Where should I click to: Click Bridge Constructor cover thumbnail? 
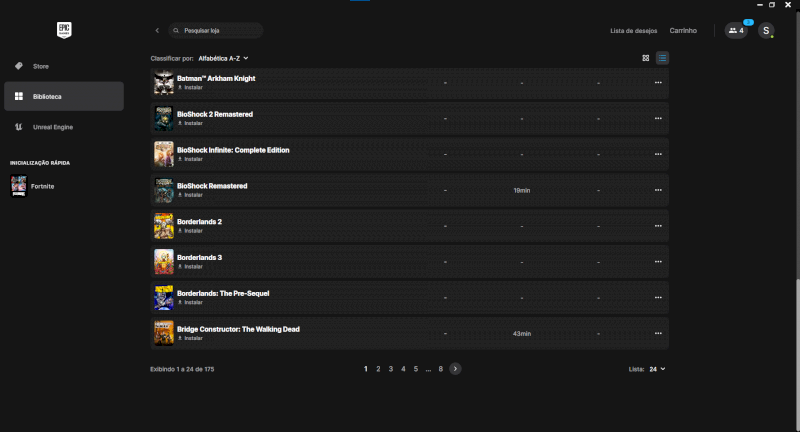coord(164,334)
